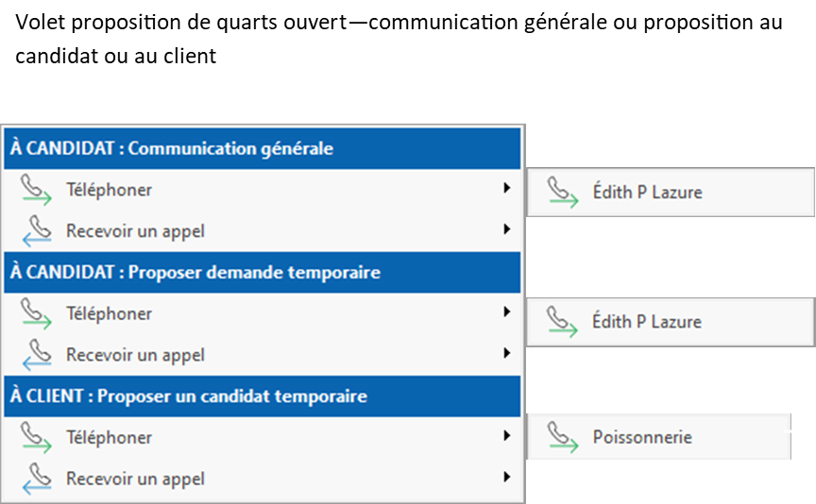This screenshot has height=504, width=816.
Task: Choose Édith P Lazure name in lower submenu
Action: [x=647, y=322]
